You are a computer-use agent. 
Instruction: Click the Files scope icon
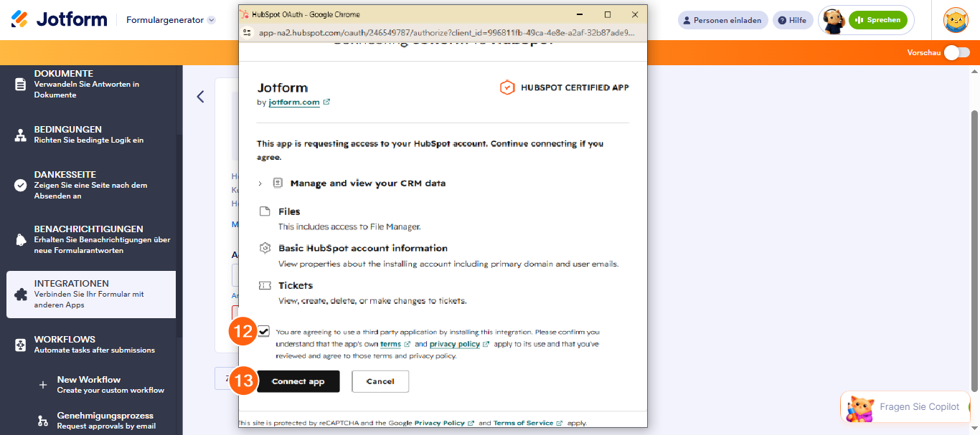tap(264, 211)
